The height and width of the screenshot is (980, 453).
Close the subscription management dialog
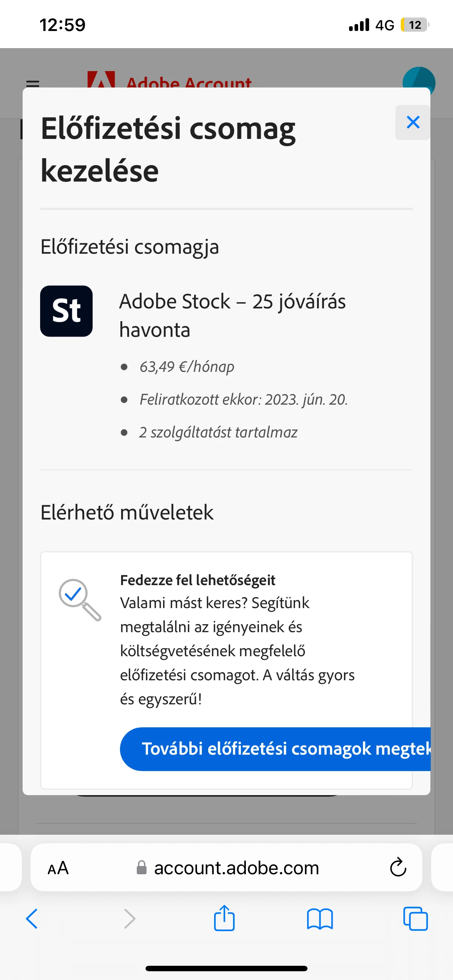click(413, 122)
